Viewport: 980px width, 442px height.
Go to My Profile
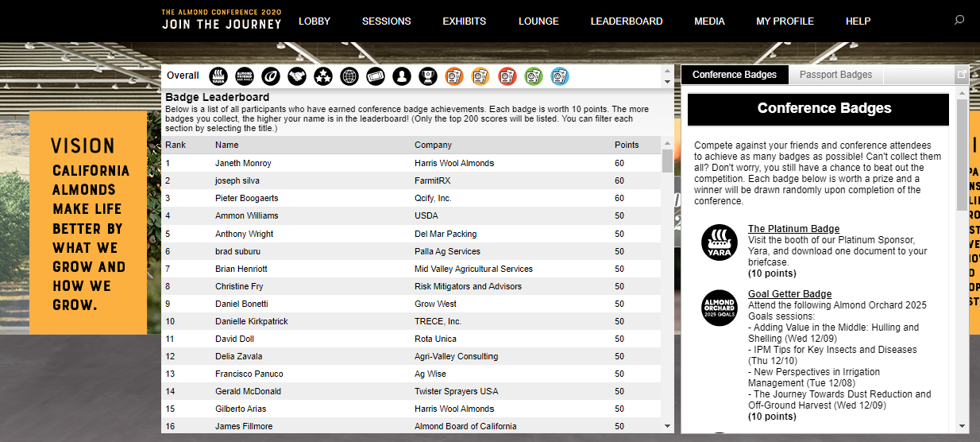785,21
